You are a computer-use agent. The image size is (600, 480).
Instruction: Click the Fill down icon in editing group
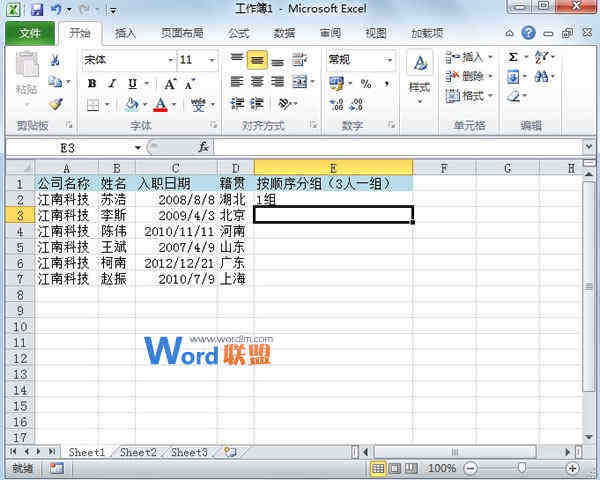[513, 77]
